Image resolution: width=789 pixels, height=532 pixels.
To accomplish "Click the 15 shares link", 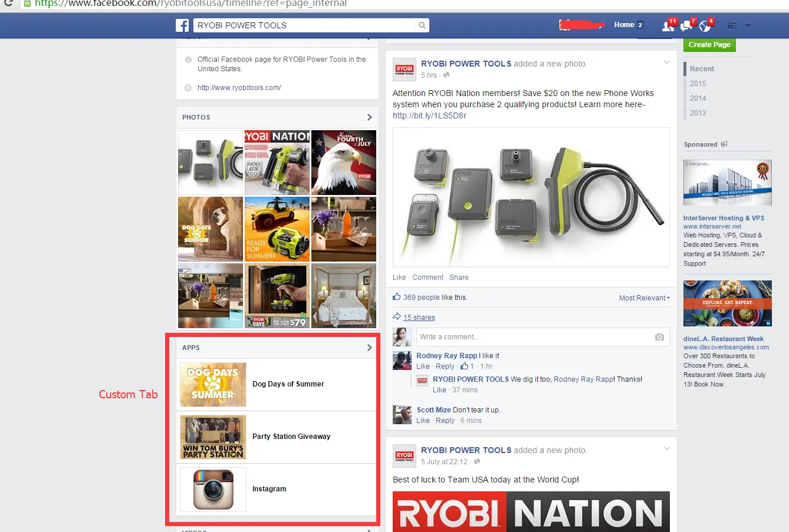I will (x=419, y=318).
